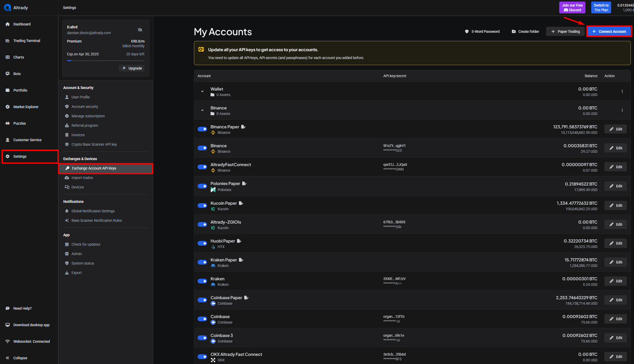Click the Switch to The Plan button
634x364 pixels.
point(601,8)
